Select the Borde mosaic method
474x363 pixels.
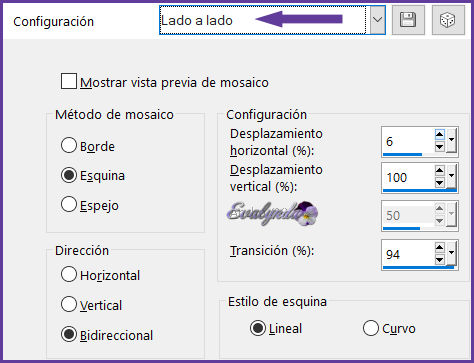tap(69, 146)
